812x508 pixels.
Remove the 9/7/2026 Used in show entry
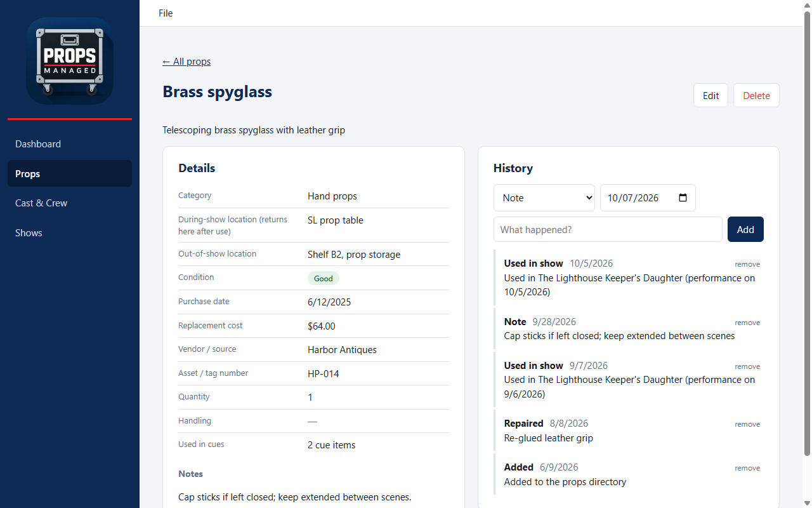click(747, 366)
